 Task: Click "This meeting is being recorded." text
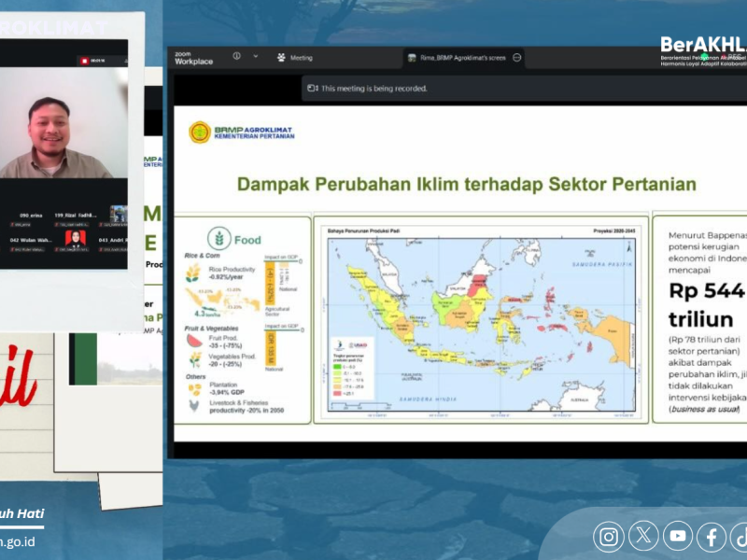click(374, 88)
